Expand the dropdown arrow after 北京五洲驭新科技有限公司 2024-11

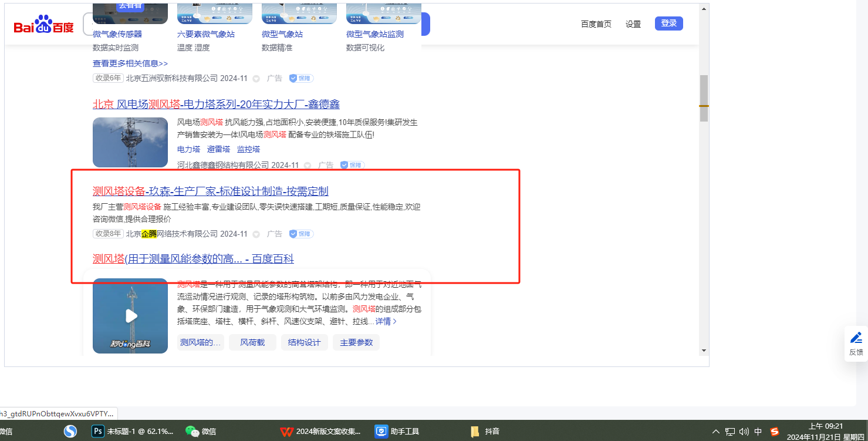[256, 78]
